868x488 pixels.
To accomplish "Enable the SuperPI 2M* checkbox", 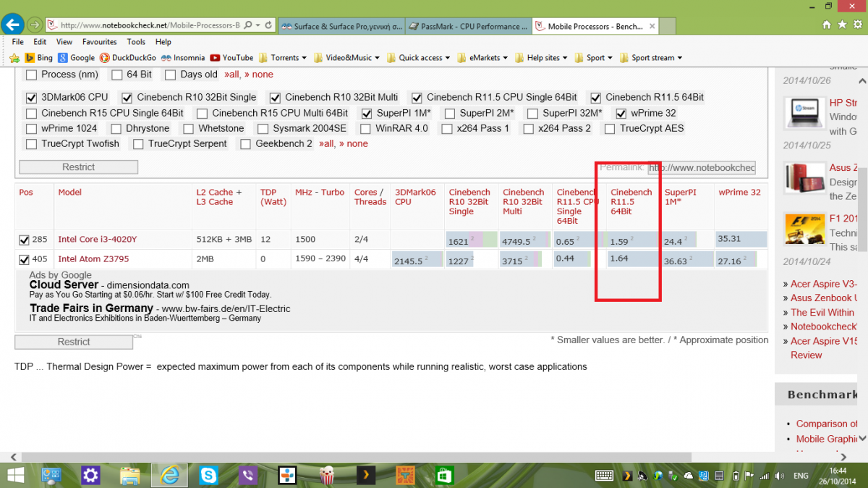I will point(450,113).
